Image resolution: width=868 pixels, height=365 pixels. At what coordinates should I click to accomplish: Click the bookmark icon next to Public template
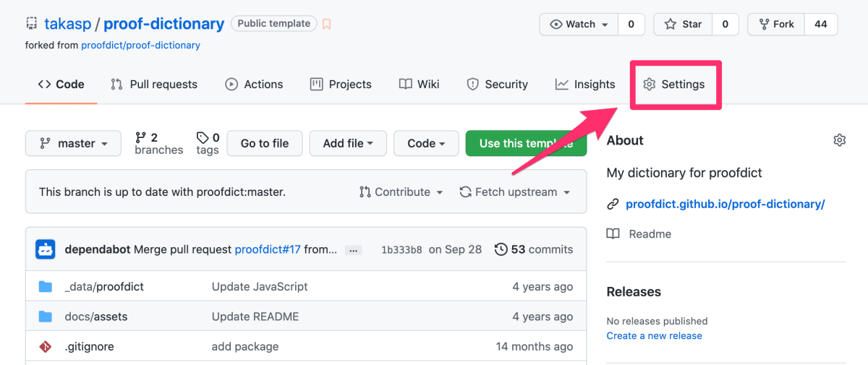(327, 24)
